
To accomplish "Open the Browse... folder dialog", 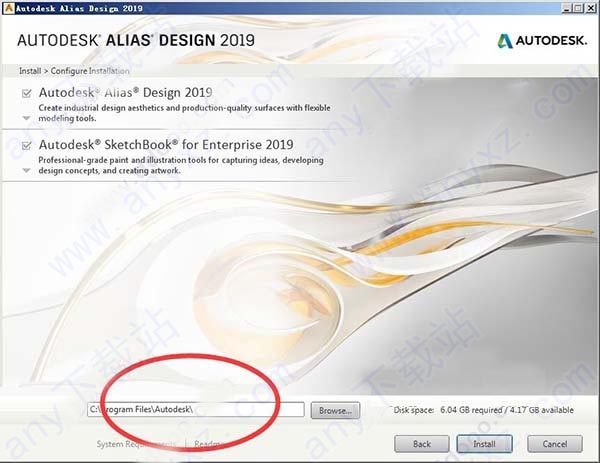I will (335, 411).
